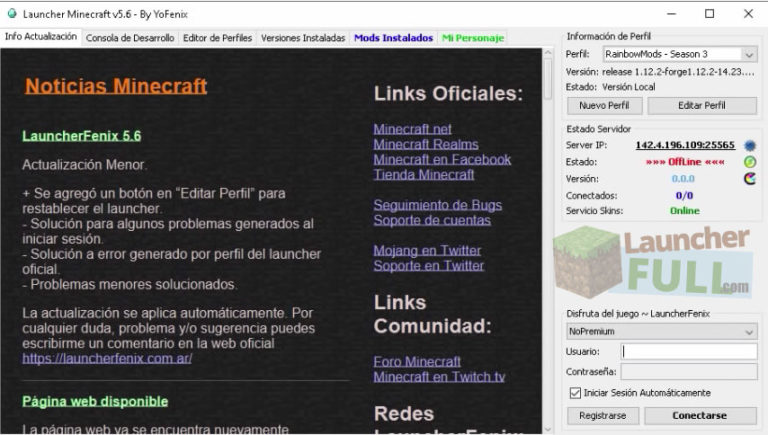Image resolution: width=768 pixels, height=435 pixels.
Task: Click the news panel scroll-down arrow
Action: point(548,429)
